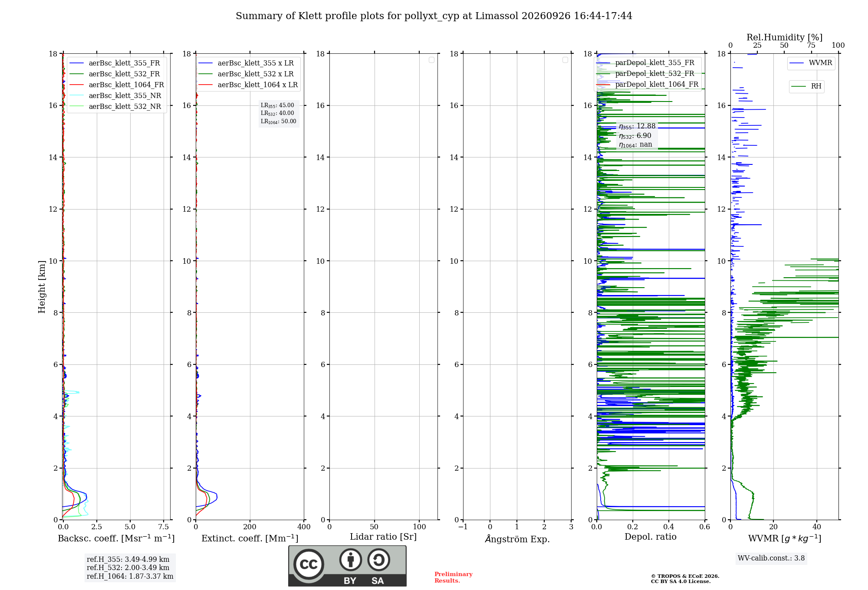Click the parDepol_klett_532_FR legend label
Screen dimensions: 868x590
tap(654, 74)
